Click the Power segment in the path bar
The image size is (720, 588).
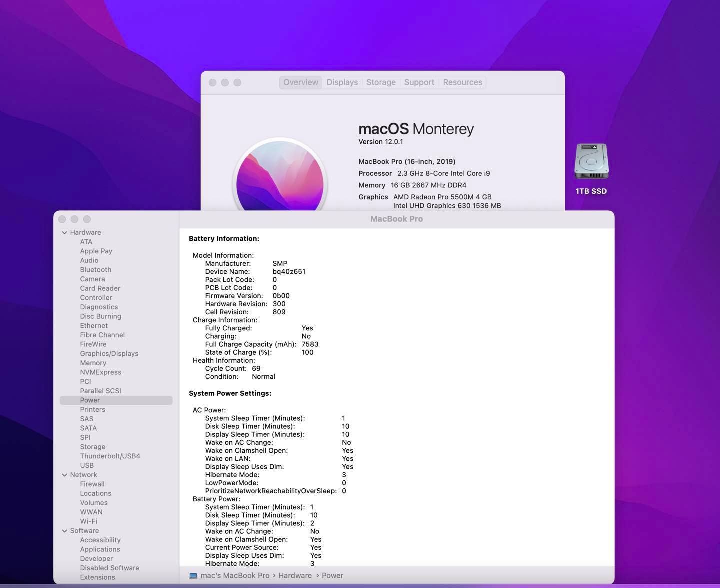[333, 576]
